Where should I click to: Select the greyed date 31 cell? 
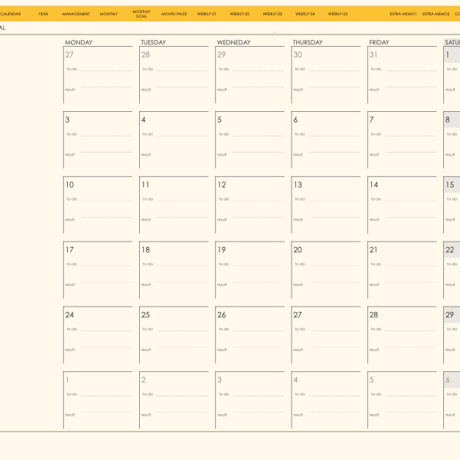click(373, 55)
